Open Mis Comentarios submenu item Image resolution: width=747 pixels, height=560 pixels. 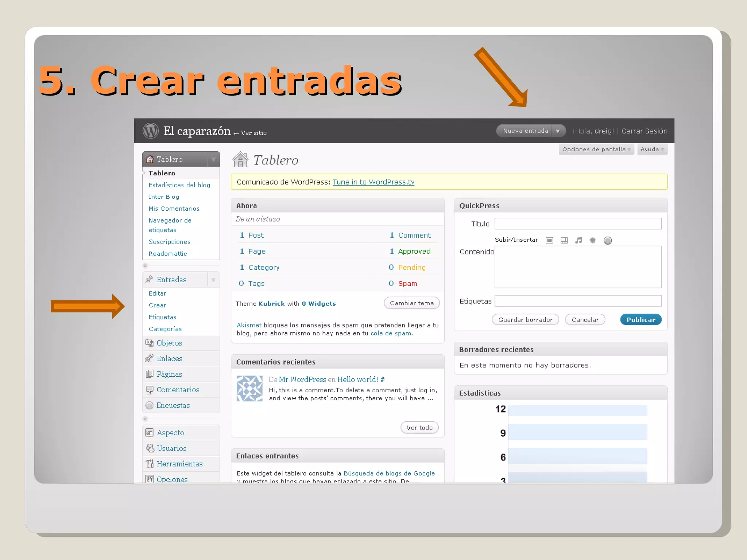174,209
